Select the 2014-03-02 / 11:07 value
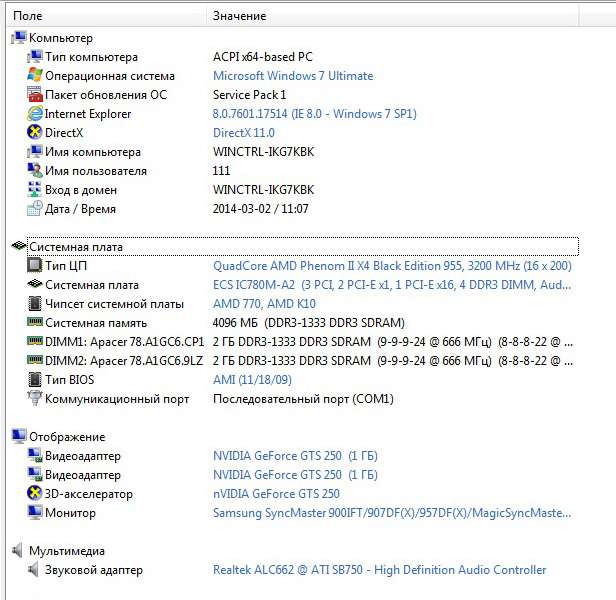The width and height of the screenshot is (616, 600). pyautogui.click(x=260, y=209)
